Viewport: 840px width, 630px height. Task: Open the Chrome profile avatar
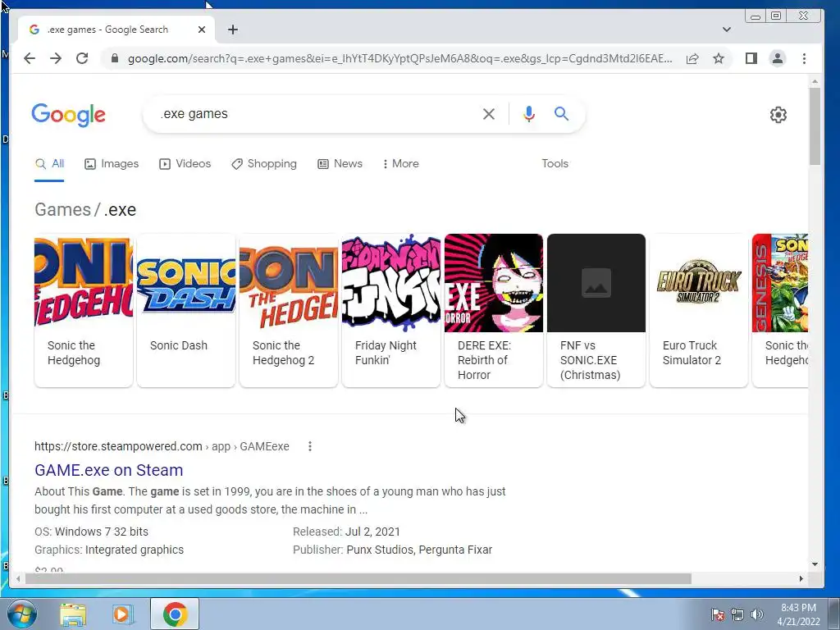(778, 58)
